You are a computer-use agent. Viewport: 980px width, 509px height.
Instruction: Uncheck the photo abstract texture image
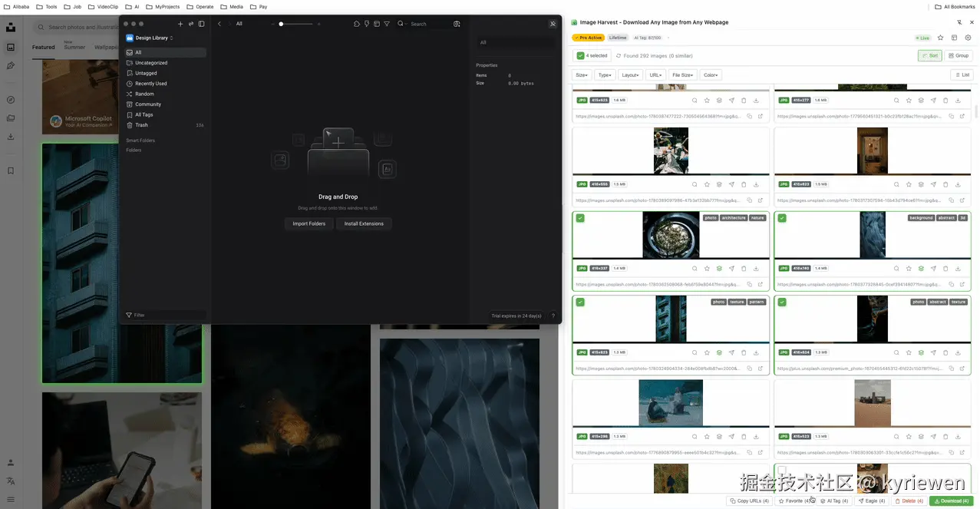tap(782, 302)
